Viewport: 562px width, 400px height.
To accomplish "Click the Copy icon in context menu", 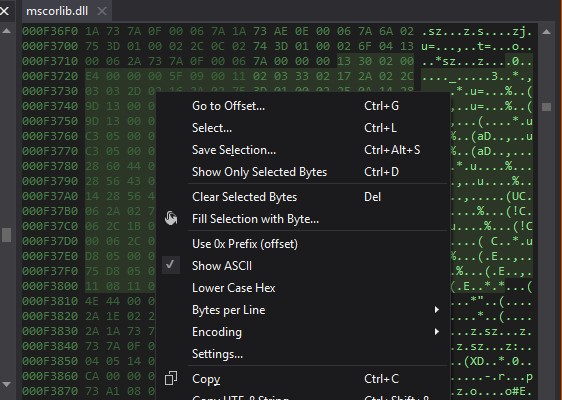I will [171, 378].
